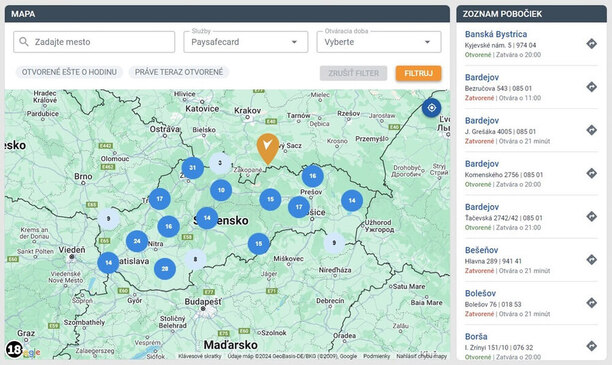Click the address 'Hlavná 289 | 941 41'

(x=493, y=261)
